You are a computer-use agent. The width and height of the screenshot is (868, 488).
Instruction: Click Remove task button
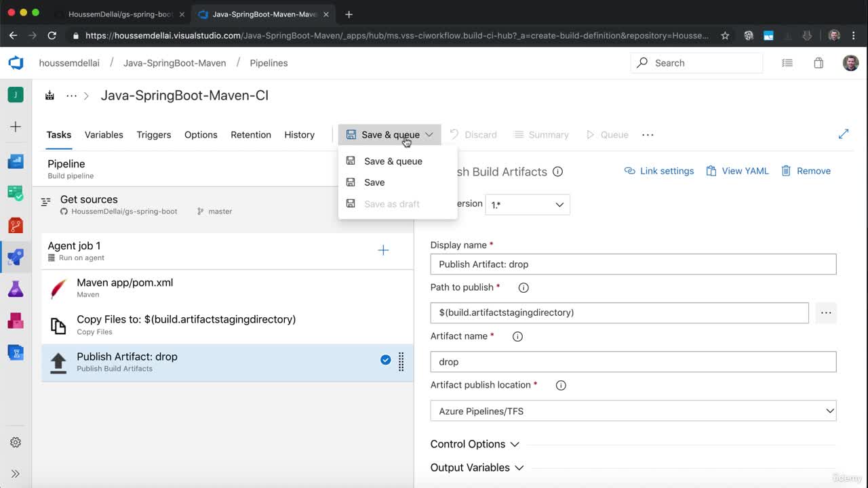click(x=806, y=171)
